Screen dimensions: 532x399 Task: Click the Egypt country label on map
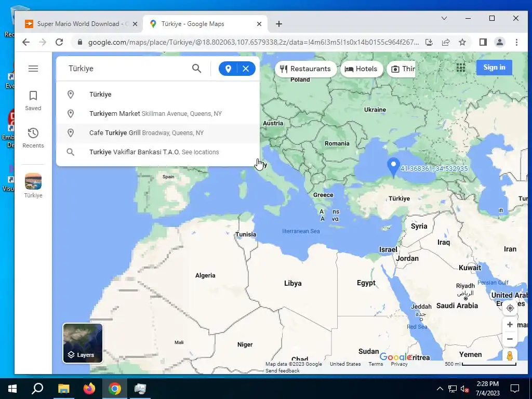point(366,283)
